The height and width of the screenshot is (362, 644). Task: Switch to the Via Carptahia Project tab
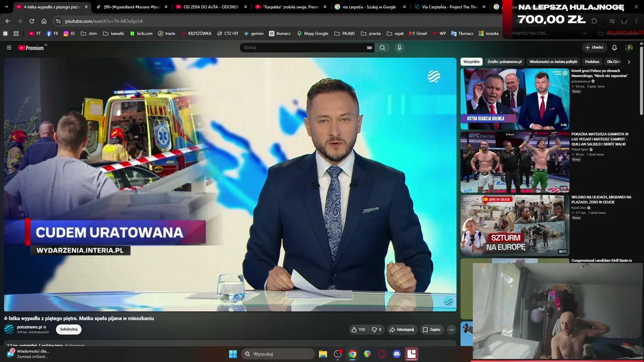click(449, 7)
